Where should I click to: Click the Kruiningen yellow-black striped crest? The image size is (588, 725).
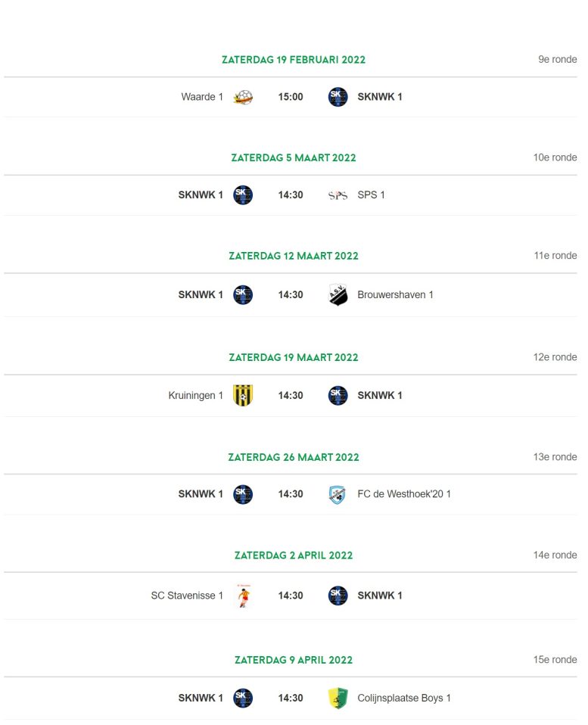click(x=243, y=395)
